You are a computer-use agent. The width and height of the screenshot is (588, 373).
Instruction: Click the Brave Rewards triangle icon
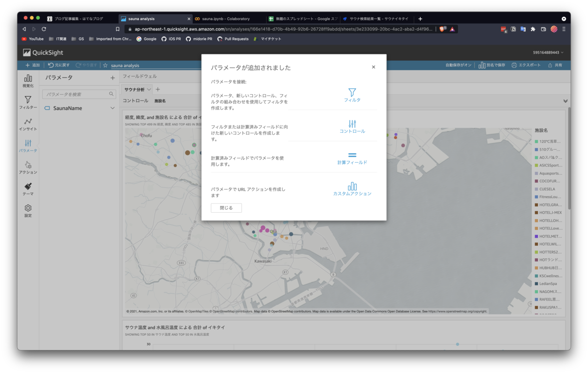pyautogui.click(x=452, y=29)
